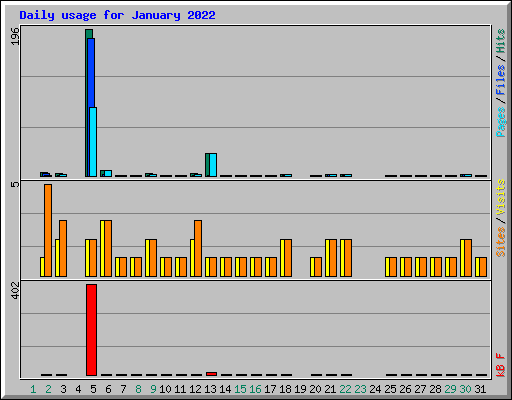Click the small red KB bar for day 13
This screenshot has height=400, width=512.
(x=211, y=374)
